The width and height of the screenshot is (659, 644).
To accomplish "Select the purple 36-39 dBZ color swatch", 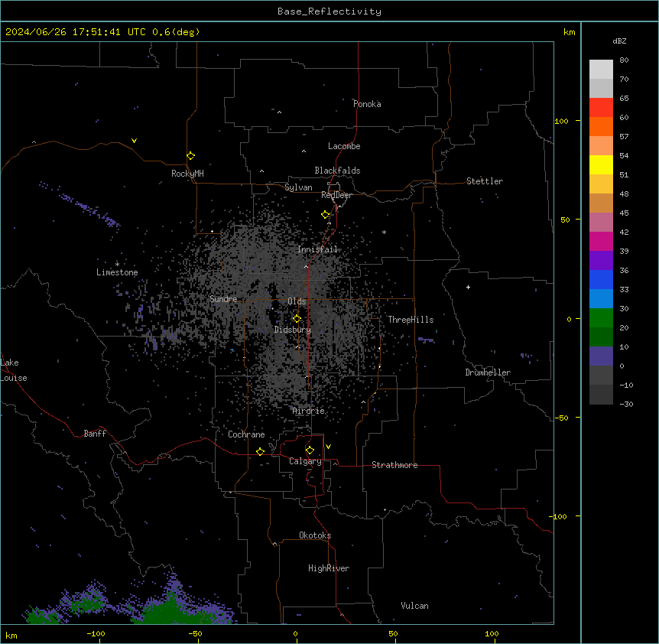I will click(601, 261).
